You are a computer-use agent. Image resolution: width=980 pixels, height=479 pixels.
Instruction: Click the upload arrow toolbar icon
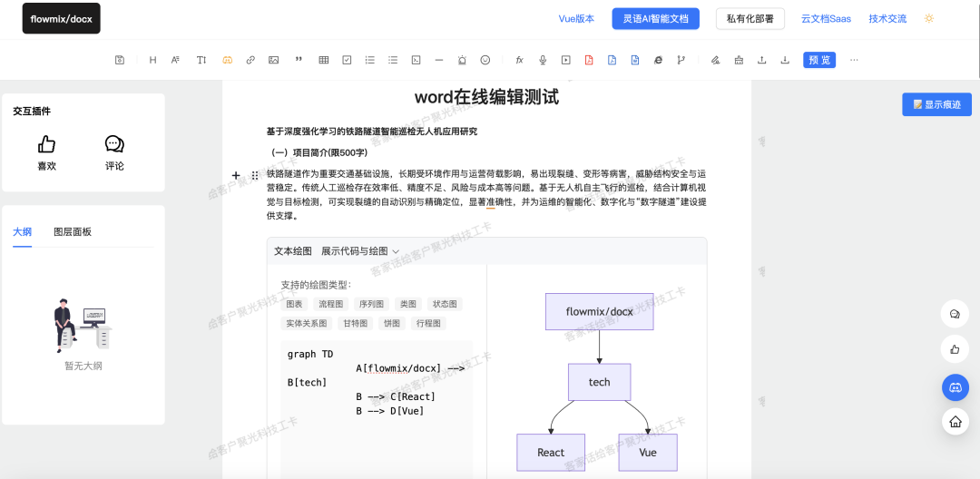[x=762, y=60]
